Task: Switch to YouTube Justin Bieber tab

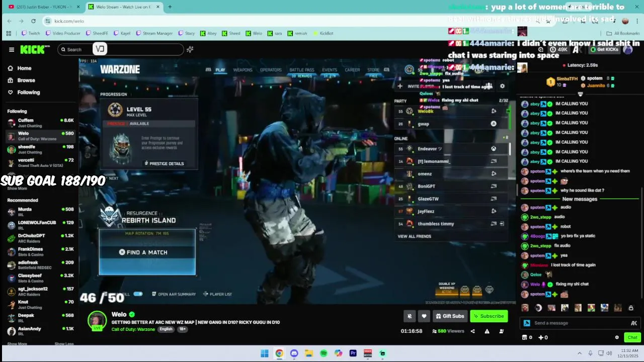Action: [x=42, y=7]
